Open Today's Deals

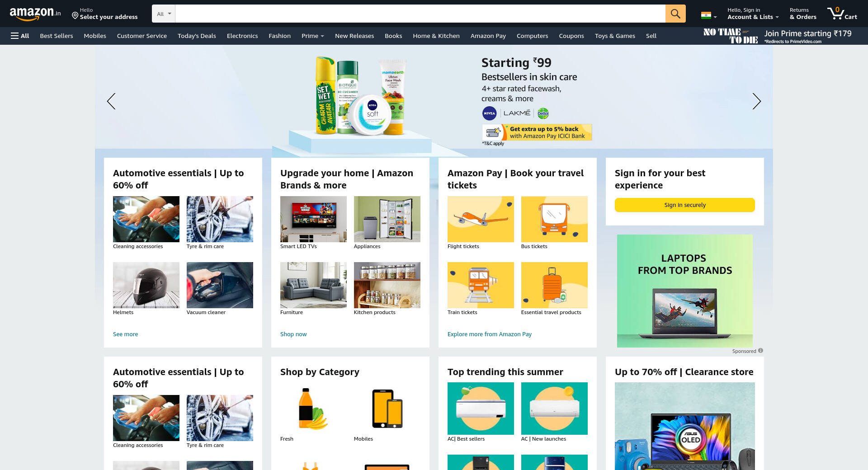click(x=197, y=36)
